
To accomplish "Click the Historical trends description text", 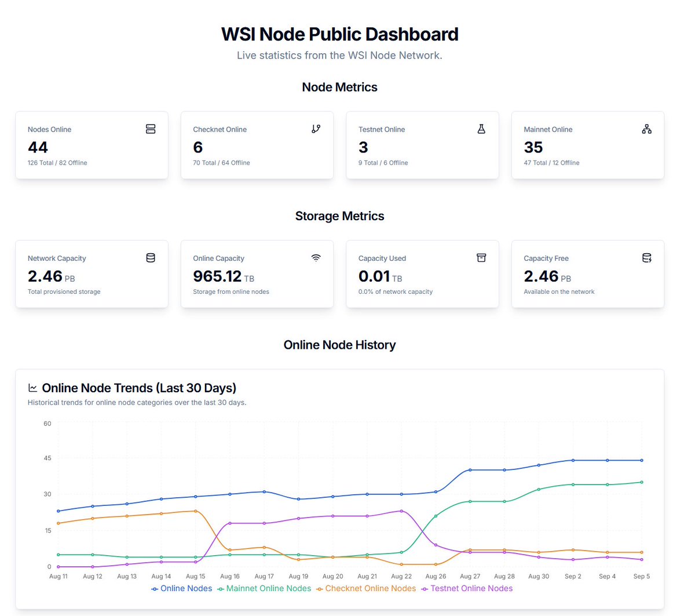I will [137, 402].
